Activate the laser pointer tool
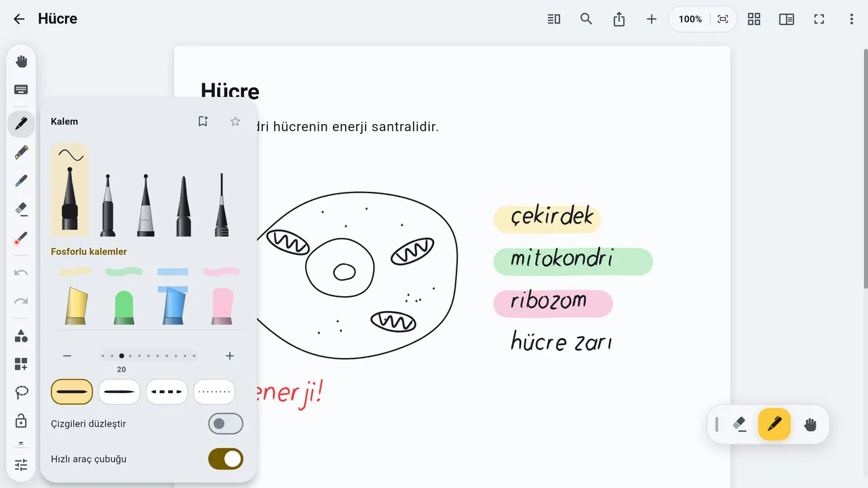Screen dimensions: 868x488 coord(21,238)
